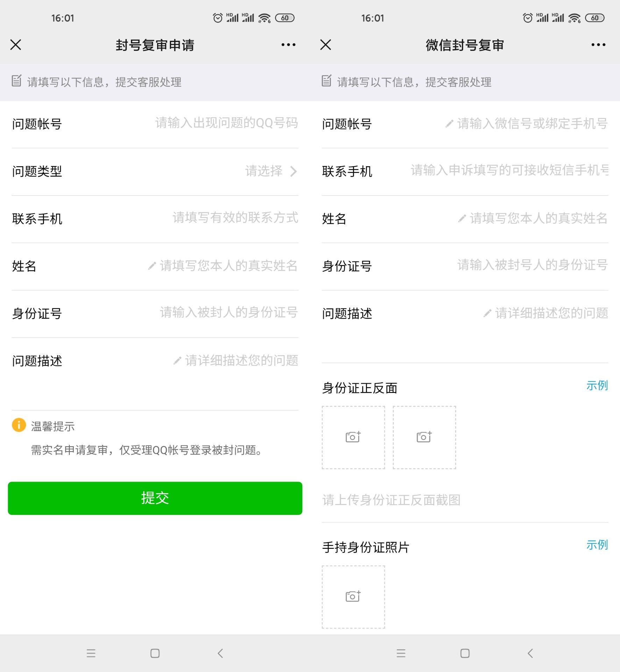Click the camera icon to upload ID back photo

pyautogui.click(x=424, y=437)
